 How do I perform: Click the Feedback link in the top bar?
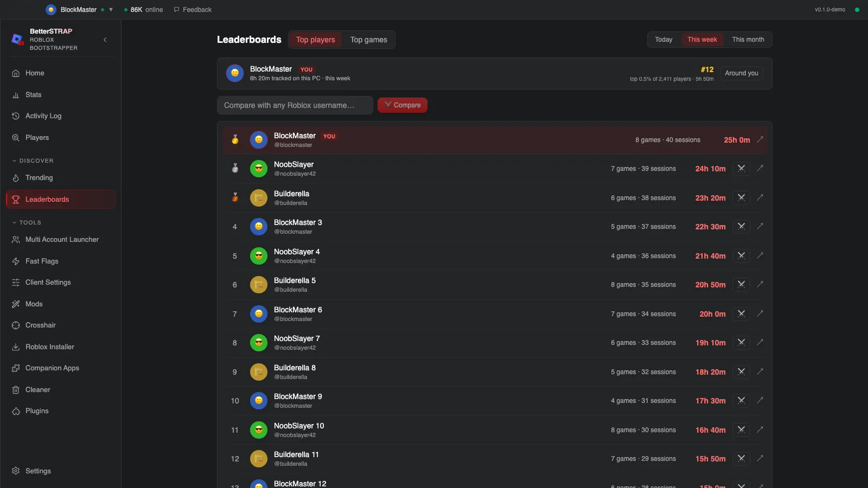(193, 10)
